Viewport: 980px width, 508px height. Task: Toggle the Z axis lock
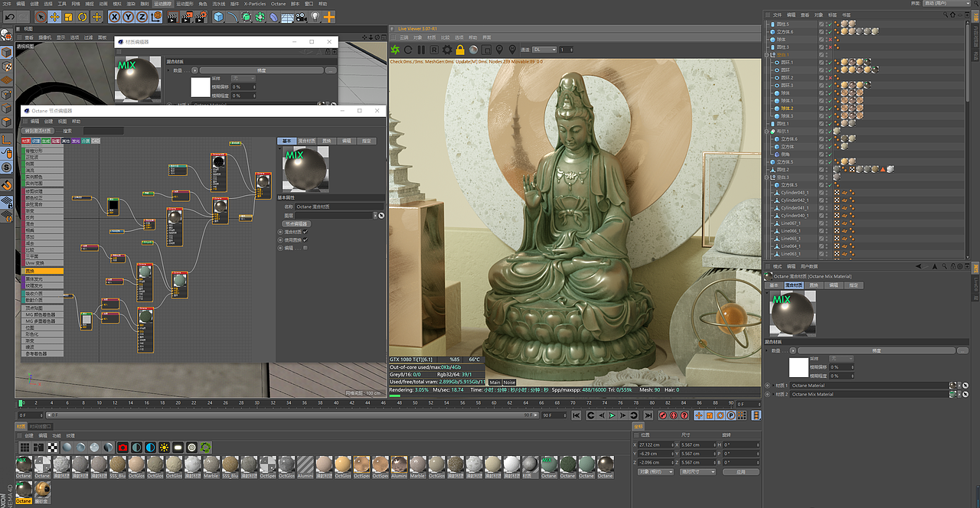[x=142, y=17]
